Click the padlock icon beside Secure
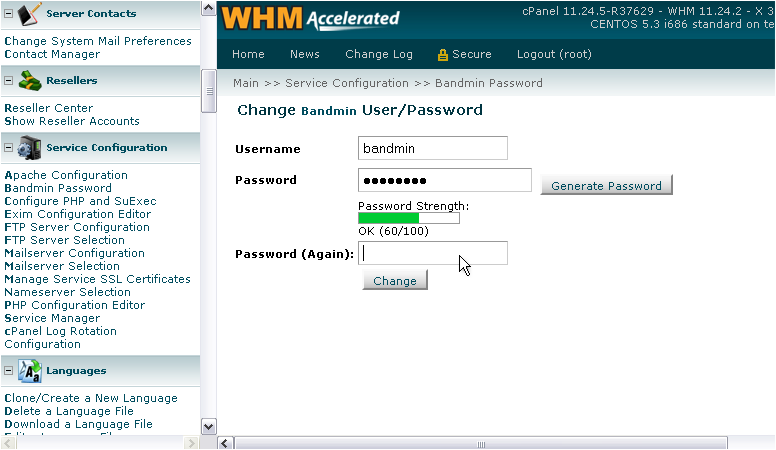 click(442, 54)
